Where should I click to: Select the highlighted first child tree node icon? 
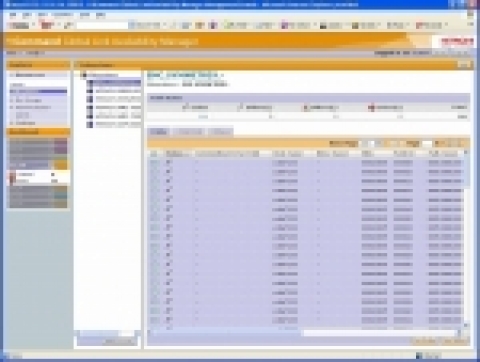click(89, 83)
